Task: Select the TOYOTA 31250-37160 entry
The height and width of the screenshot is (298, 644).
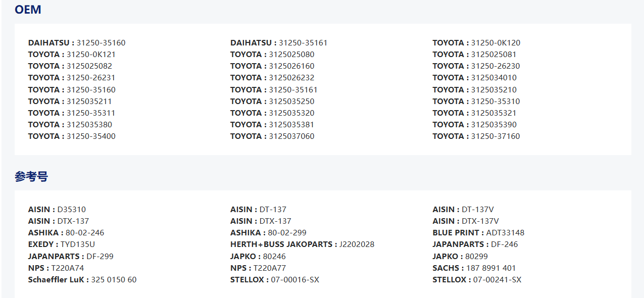Action: (476, 136)
